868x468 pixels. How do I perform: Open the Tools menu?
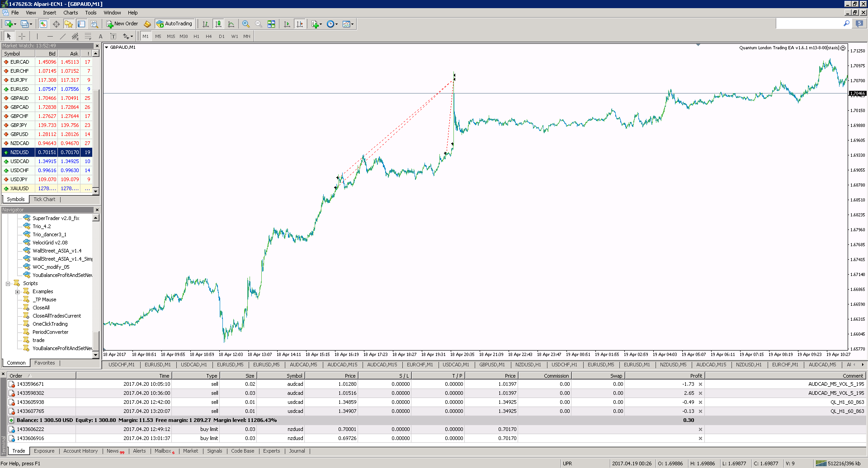(91, 13)
